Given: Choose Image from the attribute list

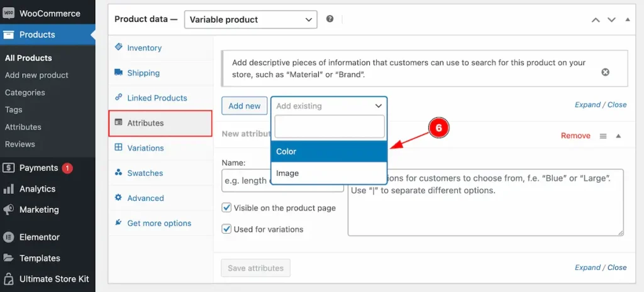Looking at the screenshot, I should tap(329, 173).
